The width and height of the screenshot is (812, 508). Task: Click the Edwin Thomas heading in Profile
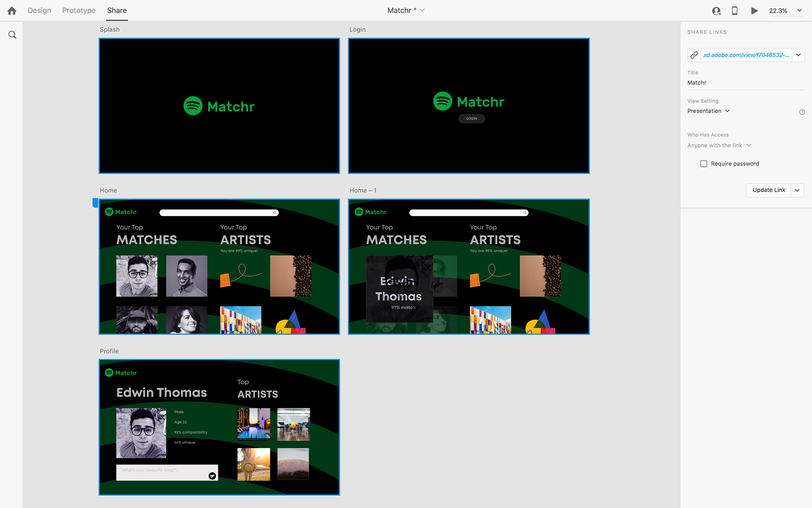click(162, 392)
